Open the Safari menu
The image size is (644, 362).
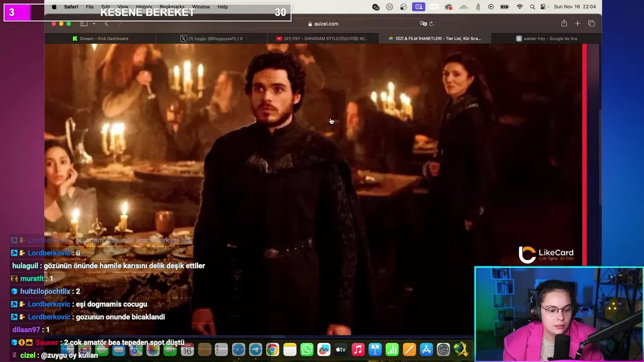[x=71, y=7]
